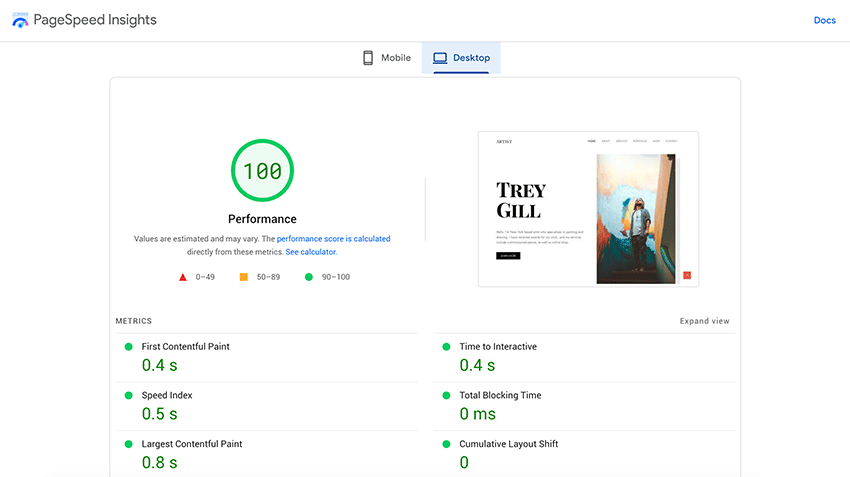Click the desktop laptop icon

[x=440, y=57]
